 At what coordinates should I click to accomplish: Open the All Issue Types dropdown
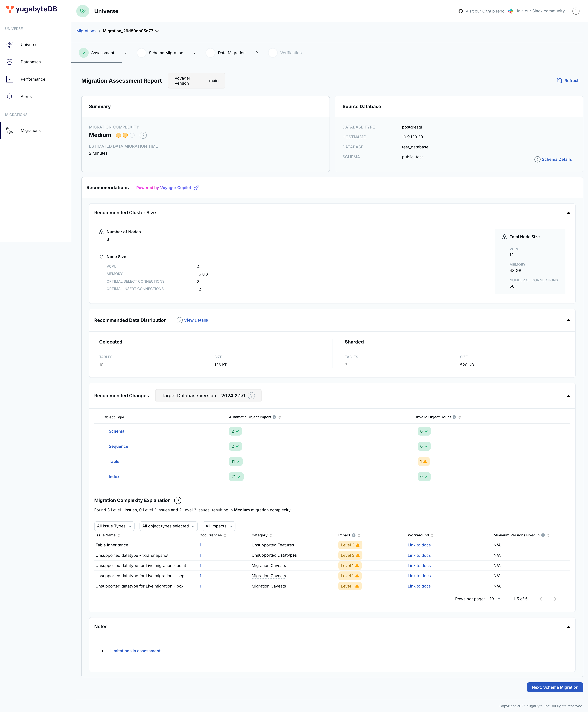coord(114,526)
